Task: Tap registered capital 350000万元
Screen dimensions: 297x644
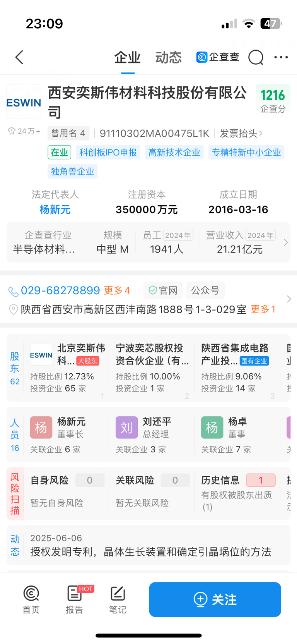Action: 147,210
